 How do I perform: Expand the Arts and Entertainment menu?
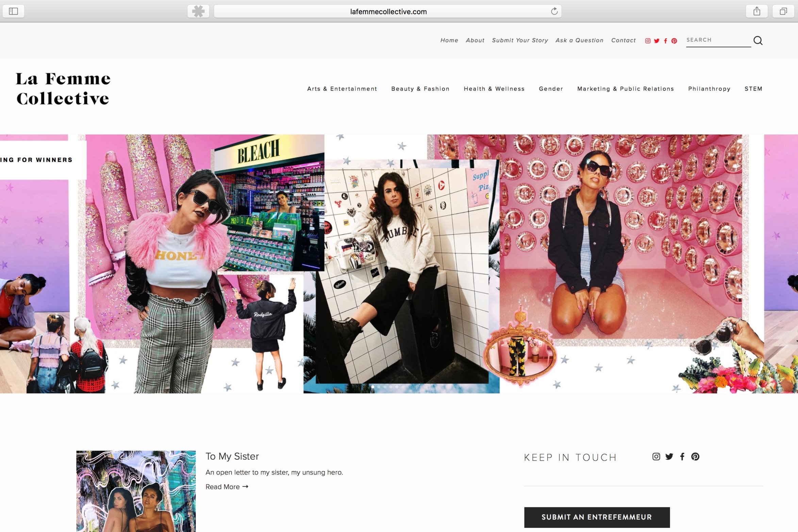click(343, 88)
